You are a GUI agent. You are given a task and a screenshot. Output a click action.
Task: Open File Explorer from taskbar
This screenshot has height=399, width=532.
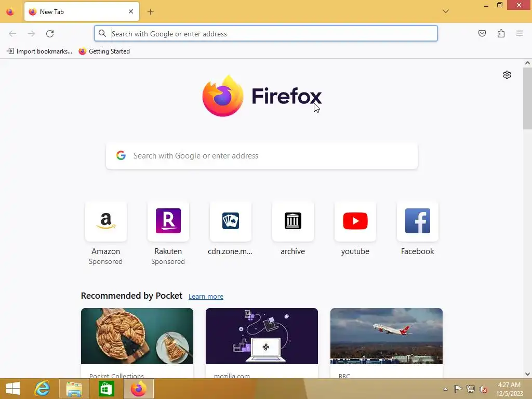coord(74,389)
